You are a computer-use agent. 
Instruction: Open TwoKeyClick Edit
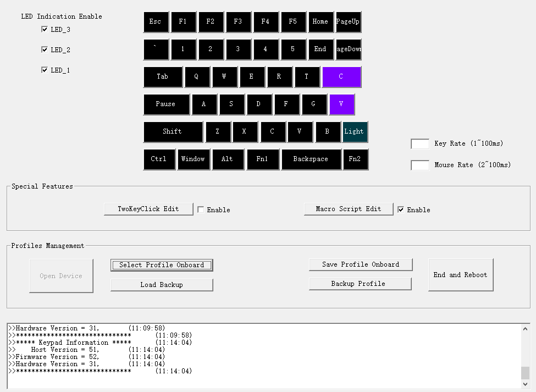coord(148,209)
